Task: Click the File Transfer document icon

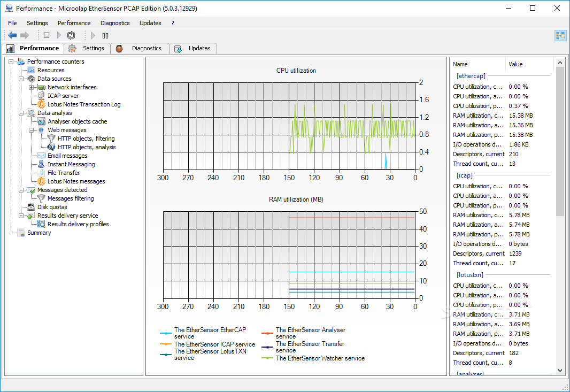Action: [42, 173]
